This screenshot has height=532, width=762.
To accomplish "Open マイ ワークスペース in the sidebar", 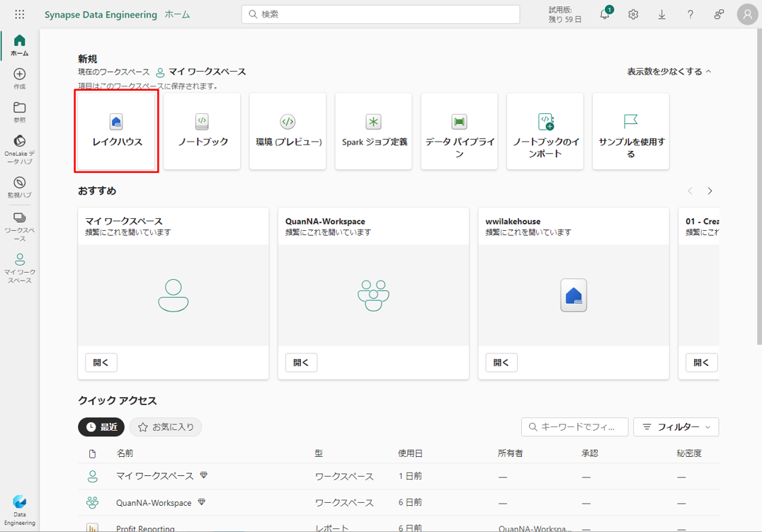I will click(19, 268).
